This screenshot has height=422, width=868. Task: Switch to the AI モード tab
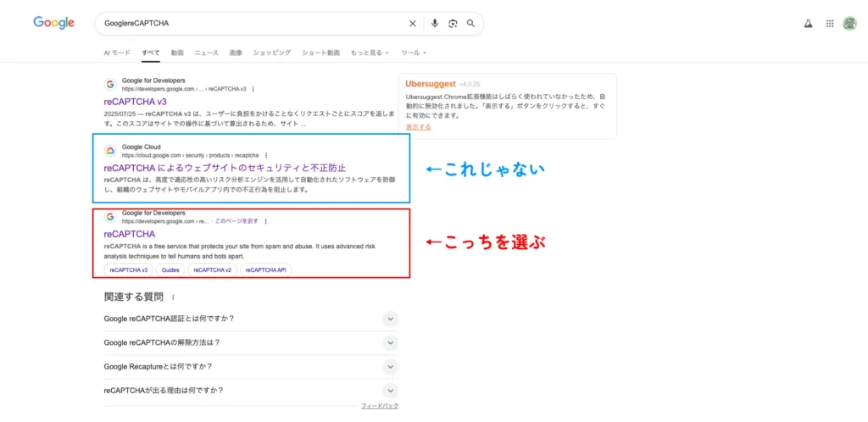coord(117,53)
